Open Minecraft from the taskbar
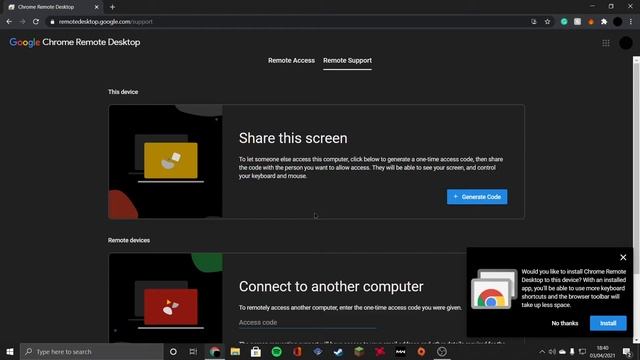The image size is (640, 360). tap(359, 351)
